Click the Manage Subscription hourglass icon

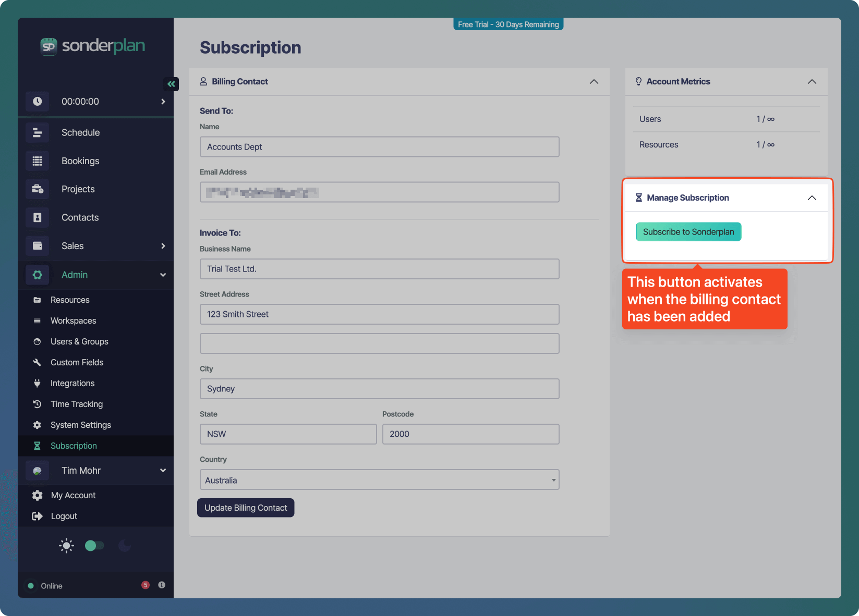click(638, 198)
